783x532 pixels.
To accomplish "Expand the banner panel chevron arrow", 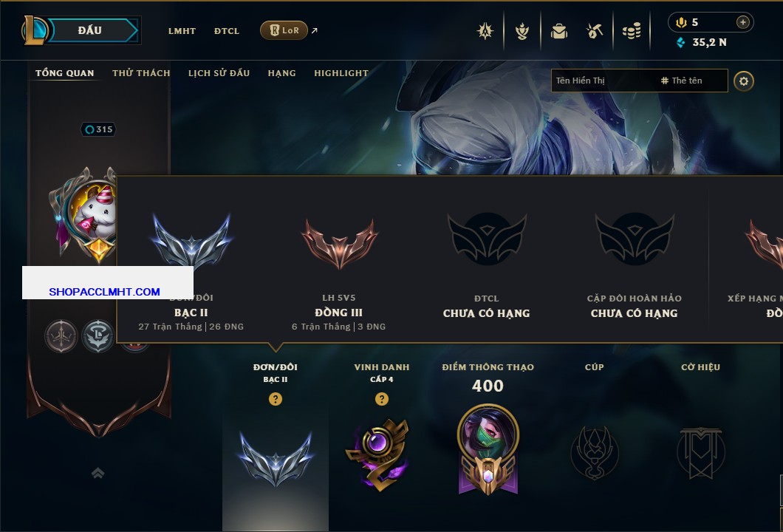I will [98, 473].
